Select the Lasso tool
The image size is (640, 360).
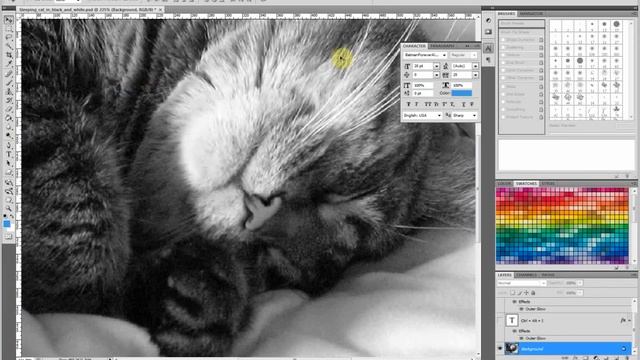[x=9, y=37]
